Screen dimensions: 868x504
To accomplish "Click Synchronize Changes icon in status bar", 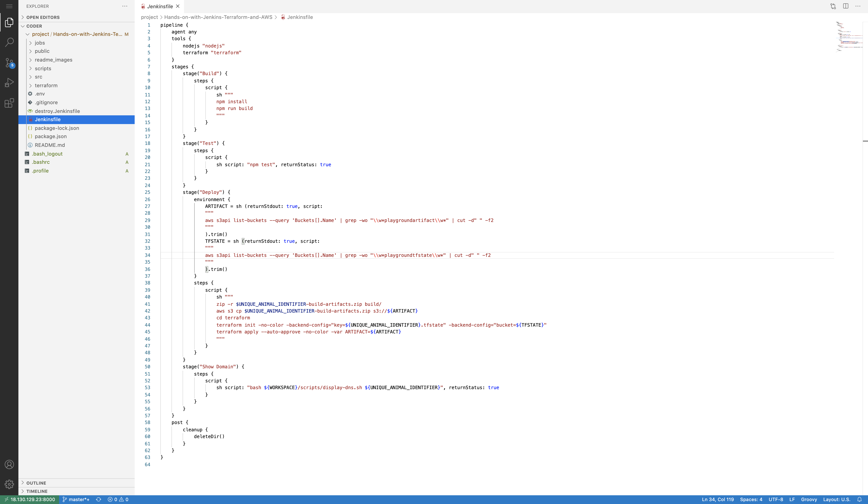I will tap(99, 500).
